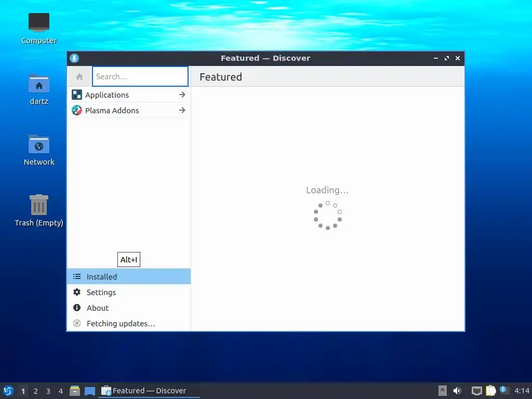Click the home icon beside search
This screenshot has width=532, height=399.
click(79, 77)
